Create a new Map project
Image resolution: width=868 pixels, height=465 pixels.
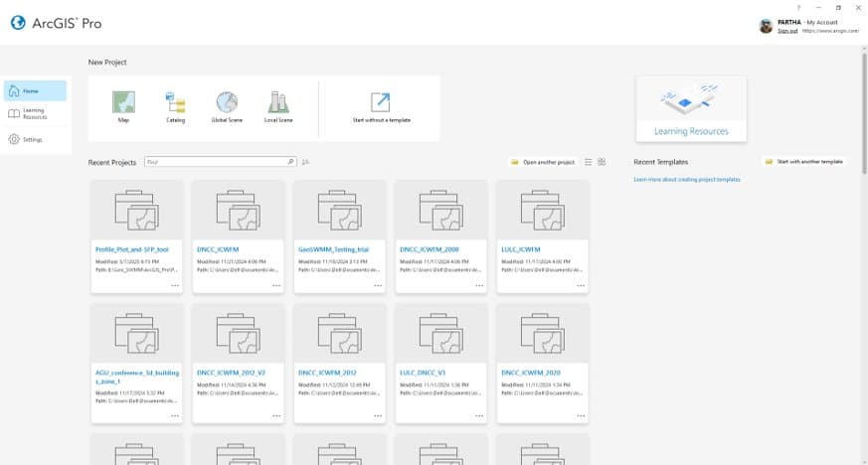coord(123,107)
